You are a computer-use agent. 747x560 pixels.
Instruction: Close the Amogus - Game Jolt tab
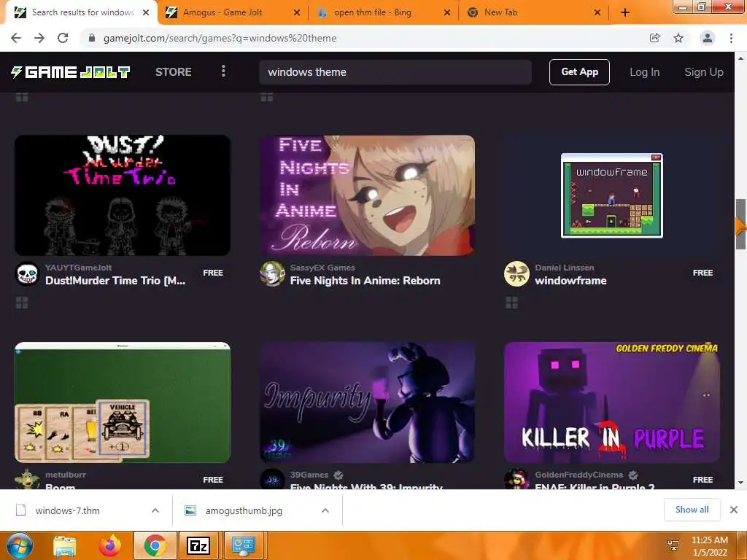pyautogui.click(x=297, y=12)
